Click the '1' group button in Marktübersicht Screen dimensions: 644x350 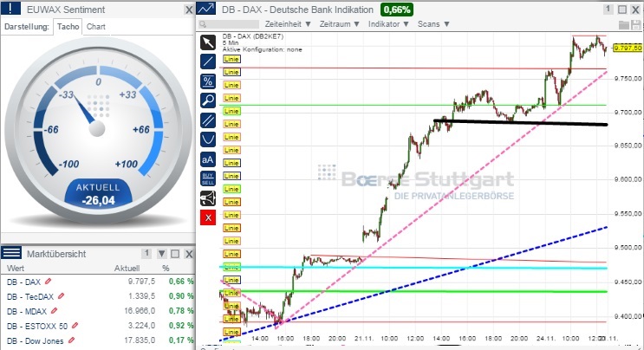tap(146, 253)
